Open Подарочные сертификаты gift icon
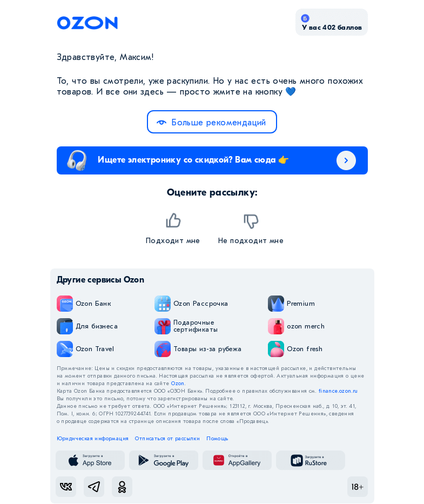Viewport: 424px width, 504px height. coord(163,326)
